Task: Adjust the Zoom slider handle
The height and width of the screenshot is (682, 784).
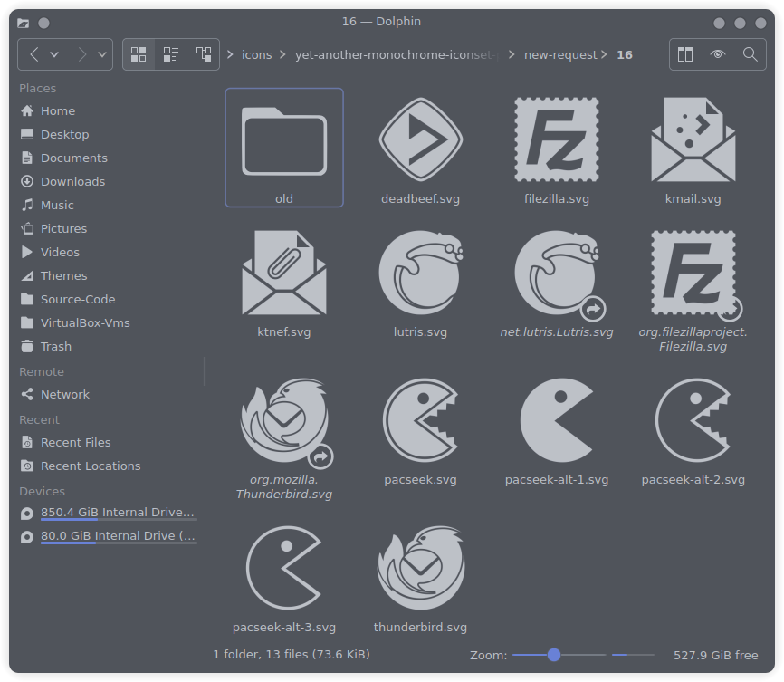Action: pyautogui.click(x=553, y=655)
